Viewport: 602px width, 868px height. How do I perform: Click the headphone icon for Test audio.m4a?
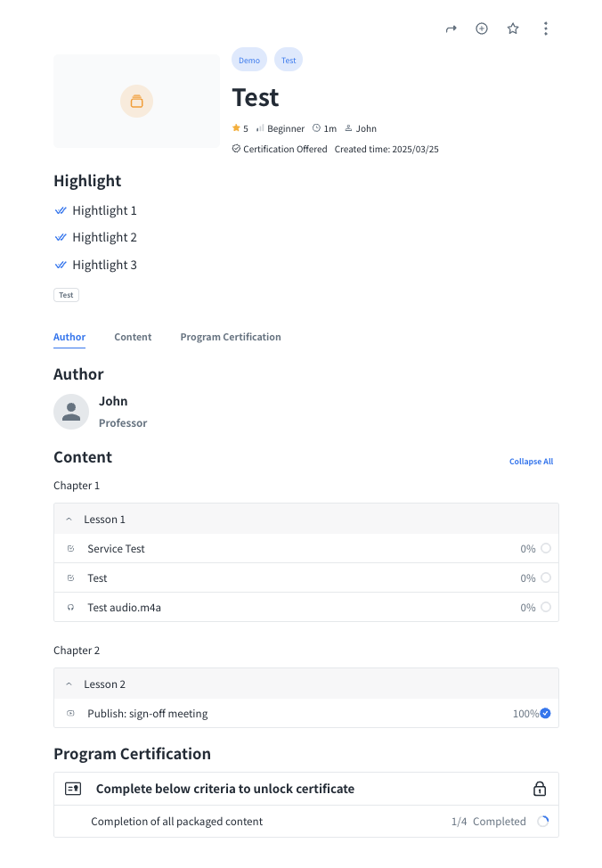pyautogui.click(x=71, y=608)
